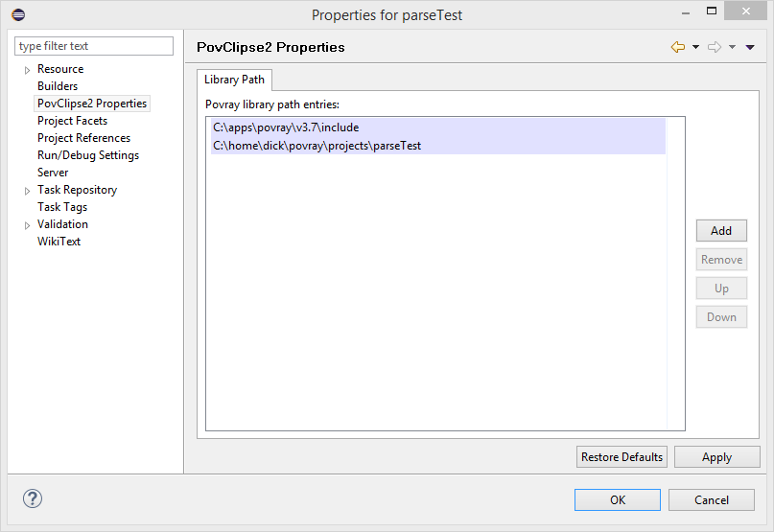Click the Eclipse icon in title bar
774x532 pixels.
pyautogui.click(x=18, y=14)
